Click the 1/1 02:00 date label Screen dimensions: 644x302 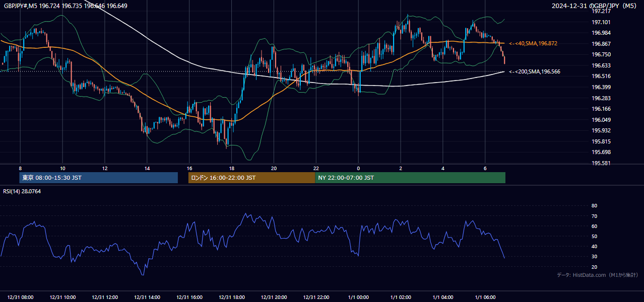point(401,297)
